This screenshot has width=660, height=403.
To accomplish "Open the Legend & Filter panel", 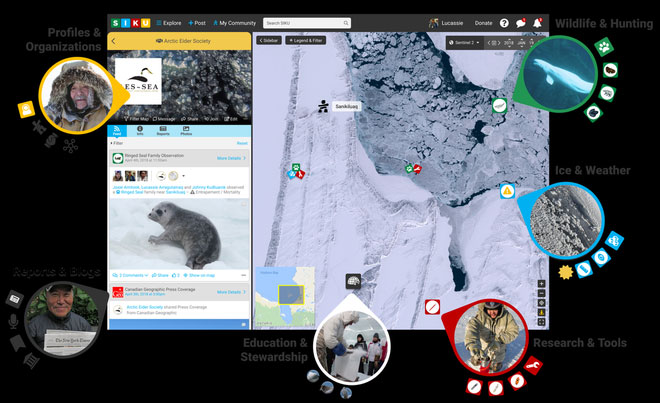I will click(x=306, y=40).
